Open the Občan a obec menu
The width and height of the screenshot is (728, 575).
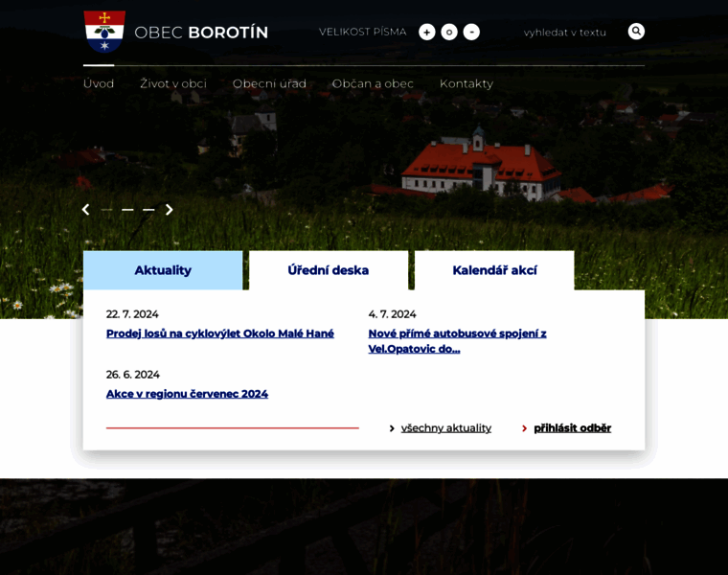tap(373, 83)
